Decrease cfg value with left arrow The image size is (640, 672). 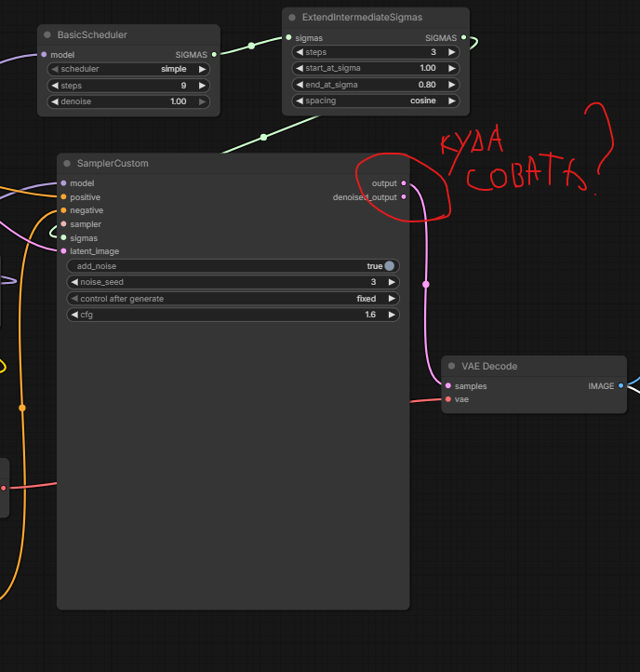click(x=74, y=315)
